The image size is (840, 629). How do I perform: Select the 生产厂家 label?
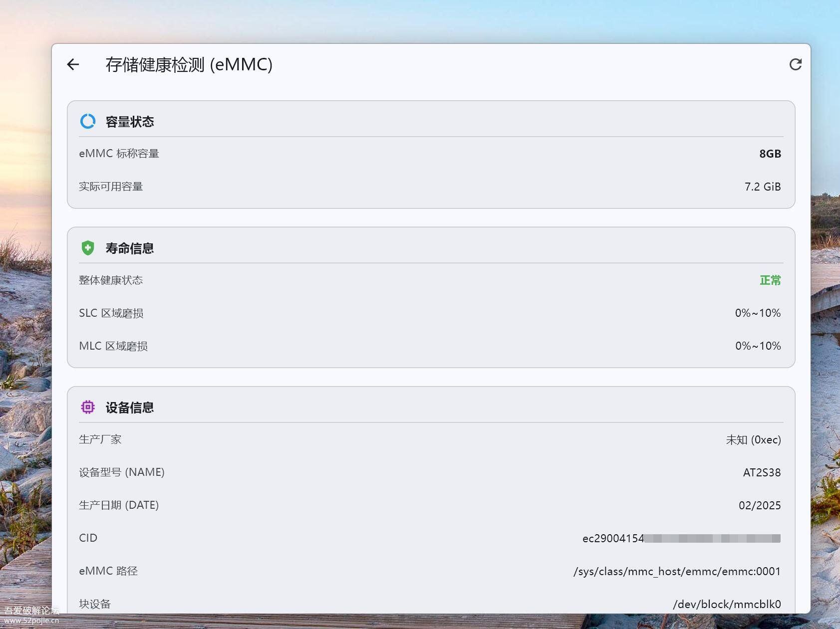pyautogui.click(x=100, y=439)
